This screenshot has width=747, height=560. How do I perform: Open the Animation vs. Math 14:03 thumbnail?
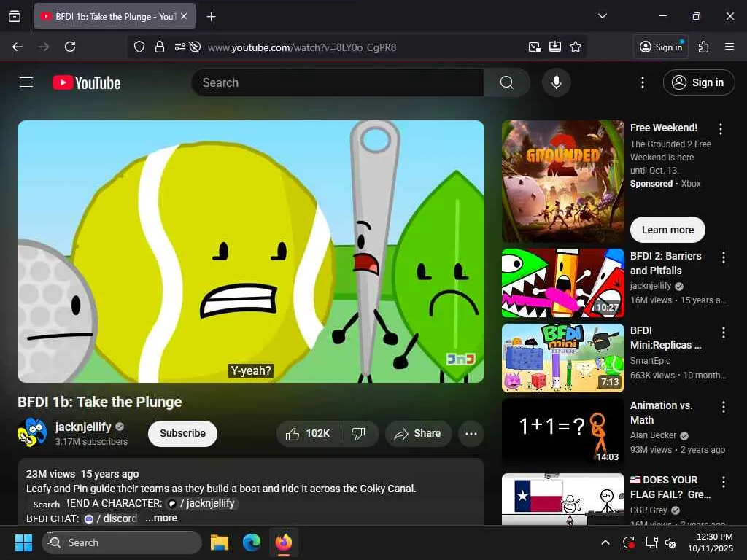(x=563, y=432)
